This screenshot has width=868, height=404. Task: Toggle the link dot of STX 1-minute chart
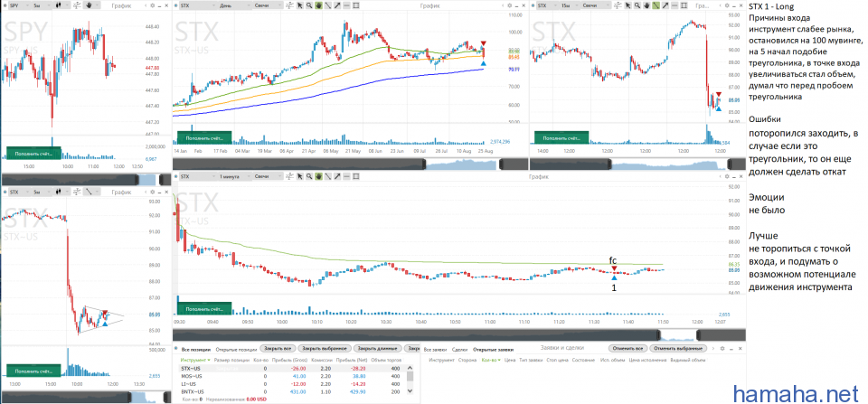click(x=175, y=176)
